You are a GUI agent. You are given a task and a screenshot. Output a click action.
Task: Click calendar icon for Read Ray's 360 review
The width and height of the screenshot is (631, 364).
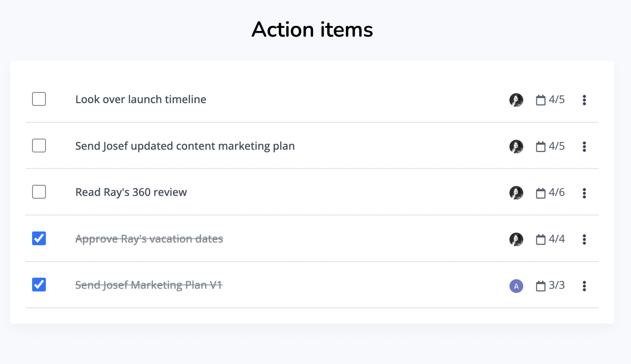(x=540, y=193)
